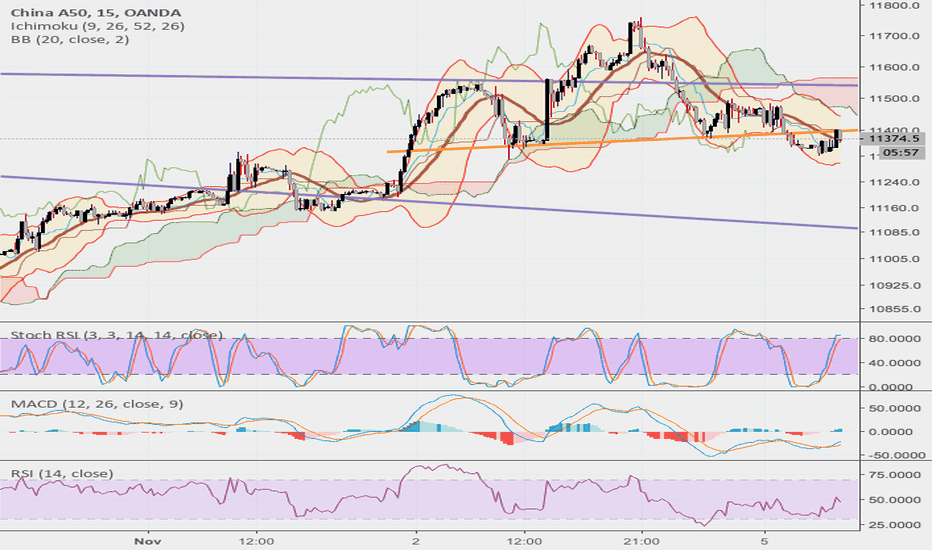The height and width of the screenshot is (550, 932).
Task: Click the 21:00 label on time axis
Action: (x=642, y=541)
